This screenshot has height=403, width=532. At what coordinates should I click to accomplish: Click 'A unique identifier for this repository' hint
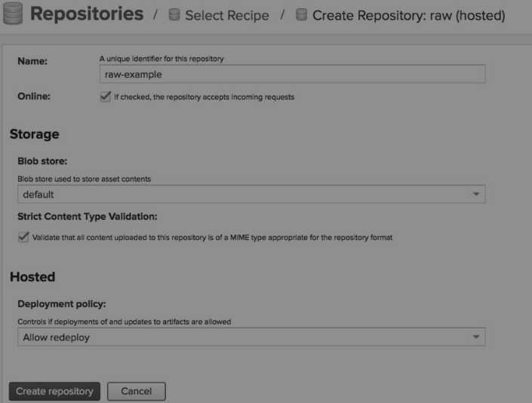[161, 59]
